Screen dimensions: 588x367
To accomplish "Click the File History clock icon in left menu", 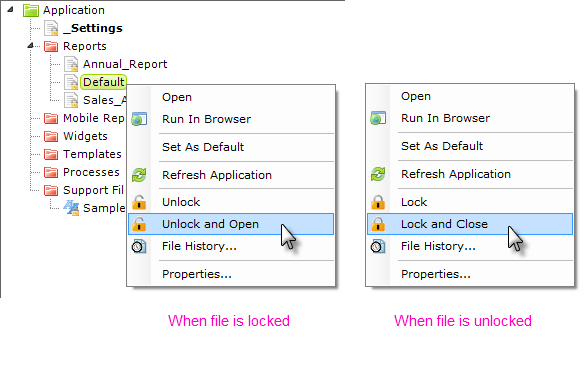I will pyautogui.click(x=139, y=247).
